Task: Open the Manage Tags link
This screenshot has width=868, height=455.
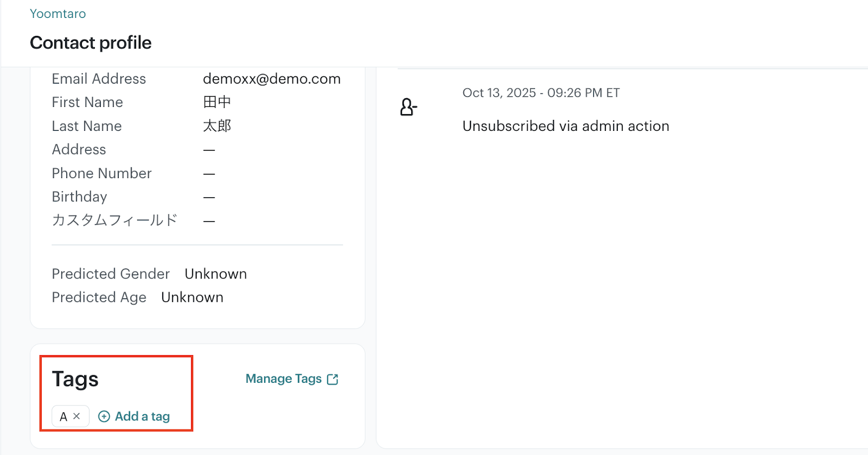Action: coord(284,379)
